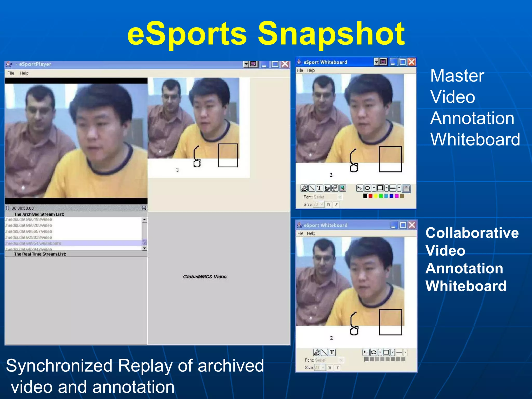This screenshot has height=399, width=532.
Task: Choose the eraser tool in master whiteboard
Action: point(327,188)
